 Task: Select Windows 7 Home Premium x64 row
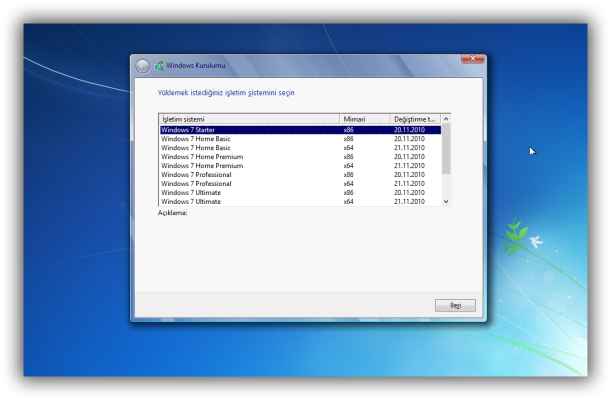[300, 166]
